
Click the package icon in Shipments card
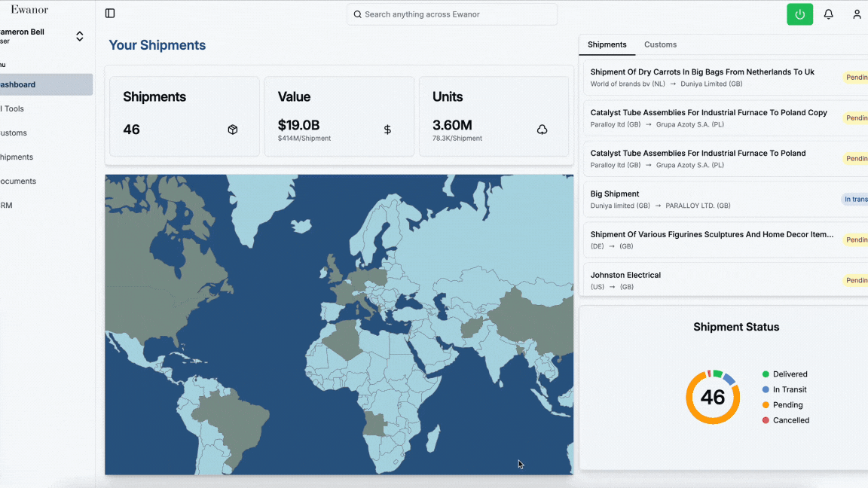[233, 130]
